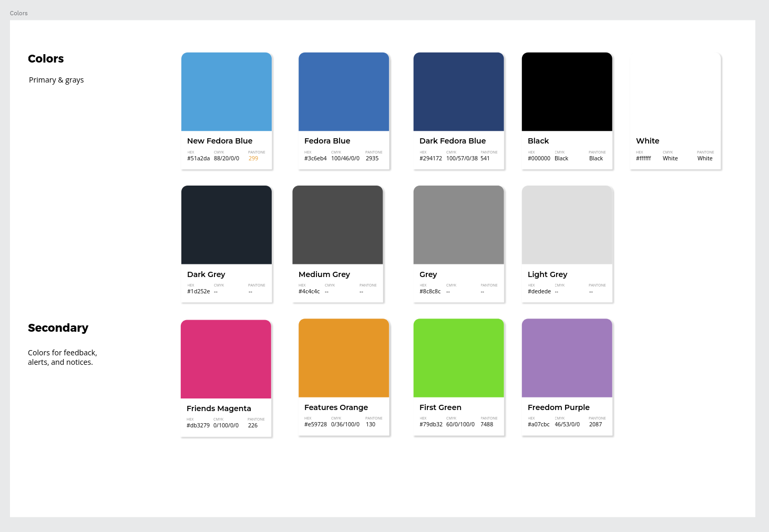Viewport: 769px width, 532px height.
Task: Click hex value #a07cbc
Action: (x=539, y=424)
